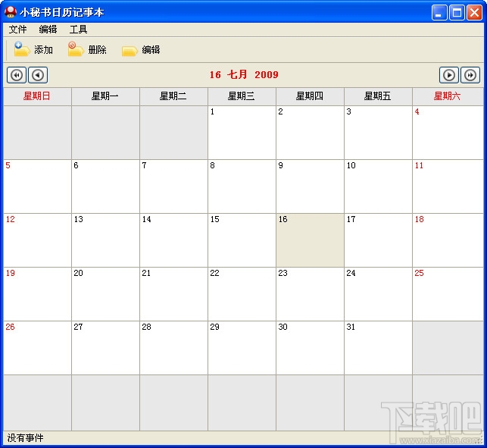Choose day 7 cell
The image size is (487, 448).
173,186
